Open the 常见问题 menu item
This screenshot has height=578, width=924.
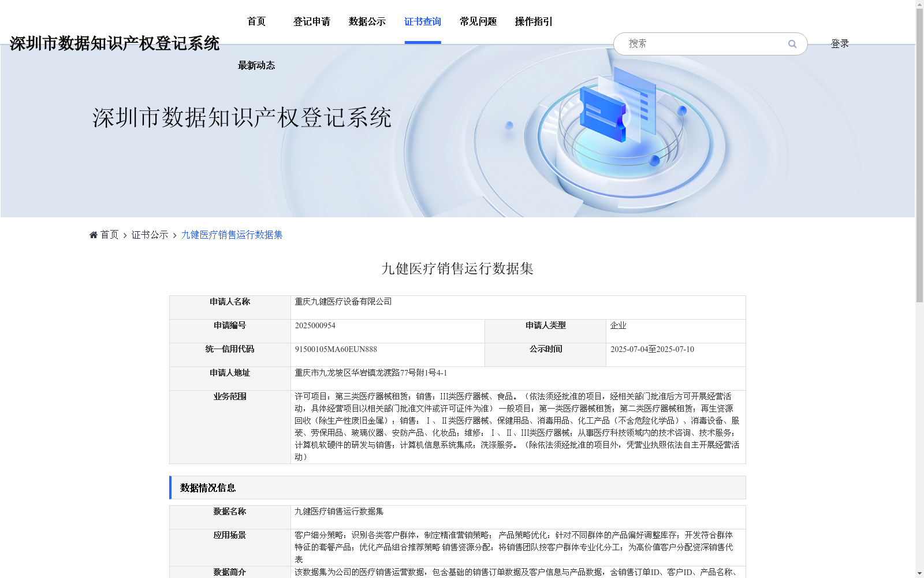[x=478, y=21]
